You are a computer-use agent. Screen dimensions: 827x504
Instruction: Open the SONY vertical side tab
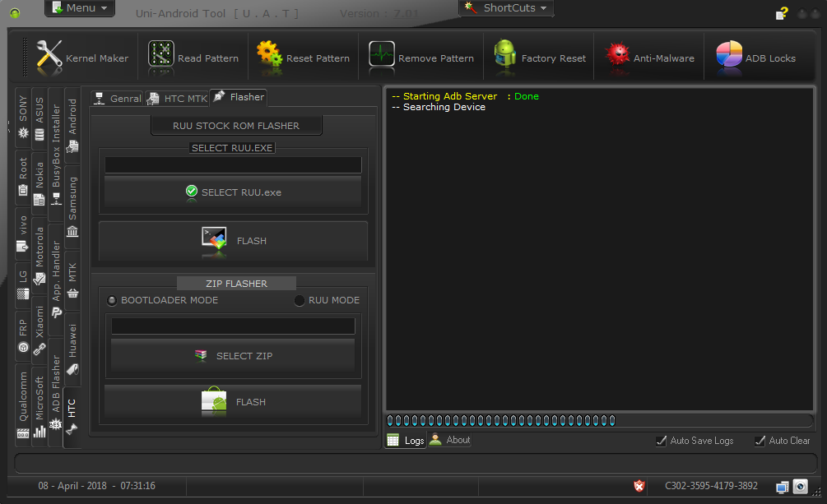(x=23, y=117)
